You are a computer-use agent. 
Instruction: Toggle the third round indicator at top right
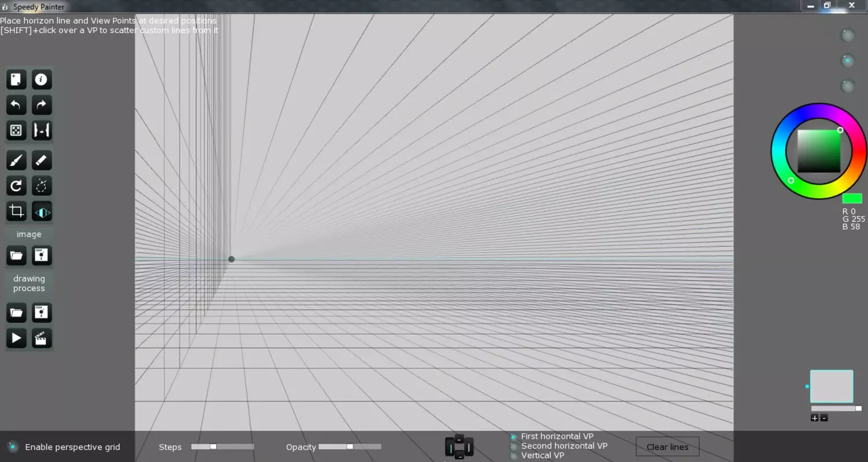coord(847,86)
